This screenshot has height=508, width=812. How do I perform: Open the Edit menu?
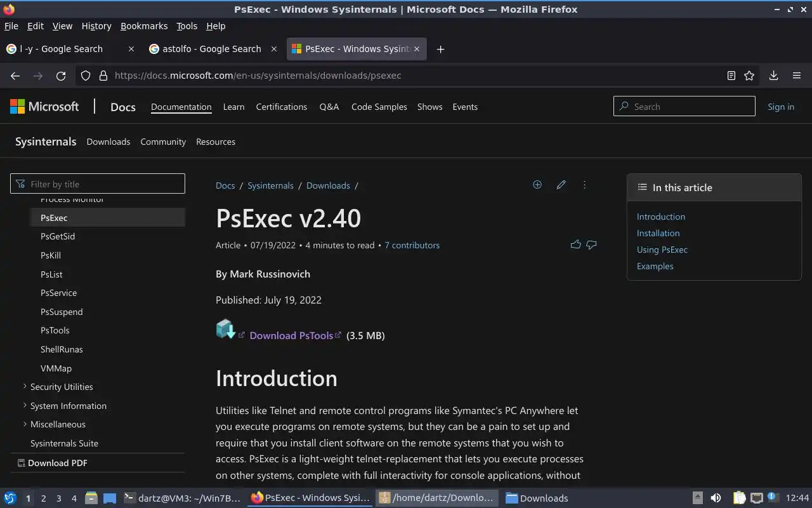click(x=36, y=26)
